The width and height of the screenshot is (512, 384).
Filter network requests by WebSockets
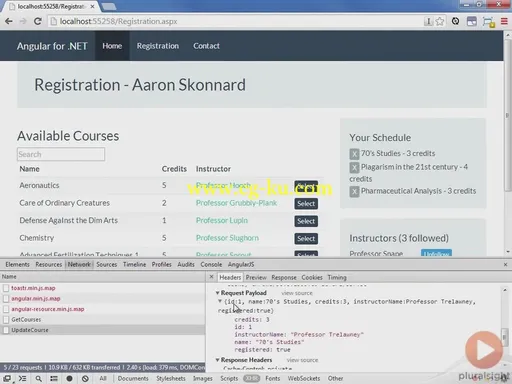pyautogui.click(x=304, y=378)
